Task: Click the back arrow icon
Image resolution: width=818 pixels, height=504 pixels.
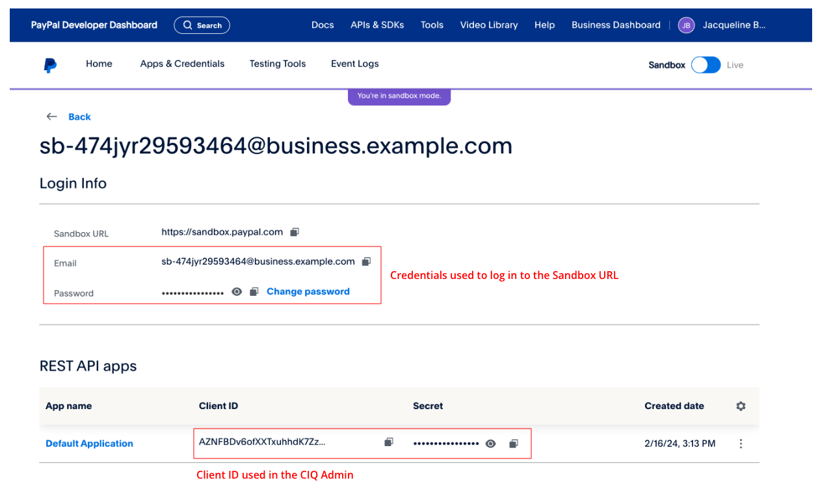Action: coord(52,116)
